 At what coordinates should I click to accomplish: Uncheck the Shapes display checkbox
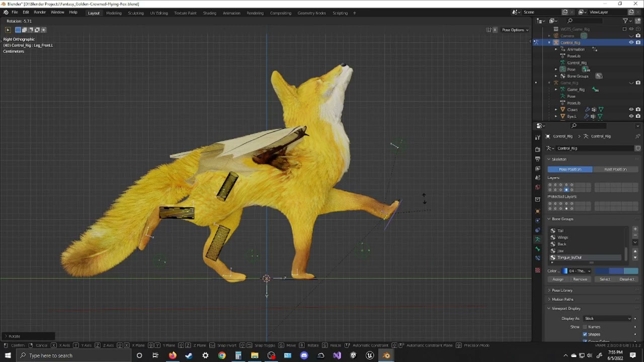585,334
